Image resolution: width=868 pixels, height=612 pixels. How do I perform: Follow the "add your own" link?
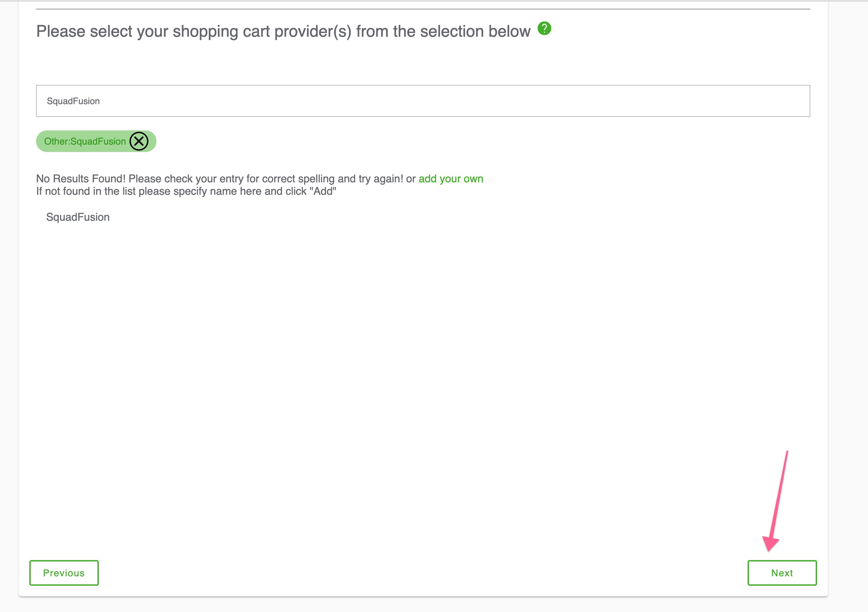tap(451, 179)
